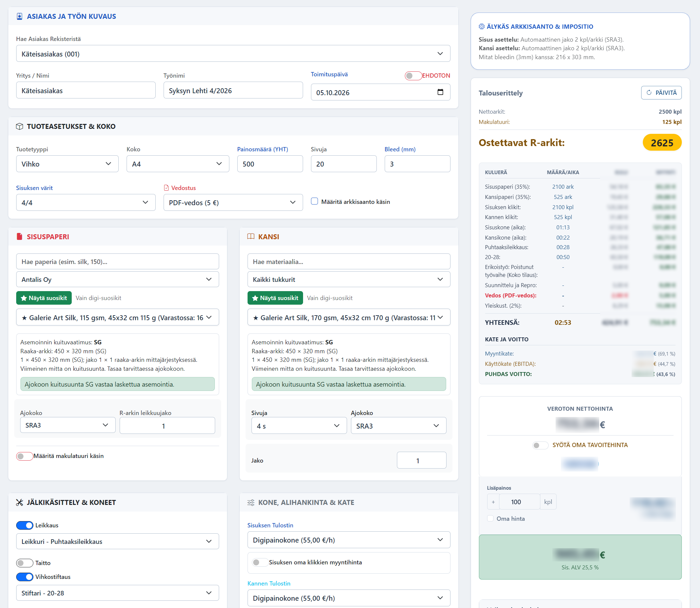Turn off the Leikkaus switch
The height and width of the screenshot is (608, 700).
click(x=25, y=525)
